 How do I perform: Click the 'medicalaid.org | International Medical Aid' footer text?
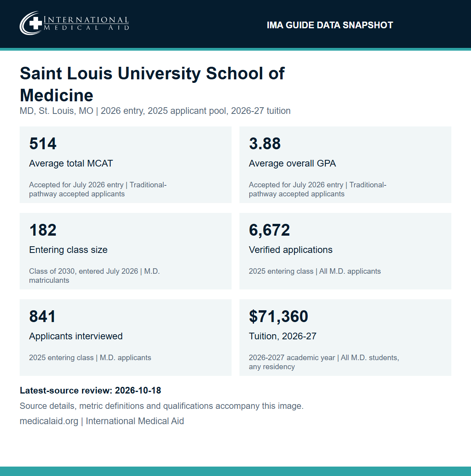coord(102,421)
